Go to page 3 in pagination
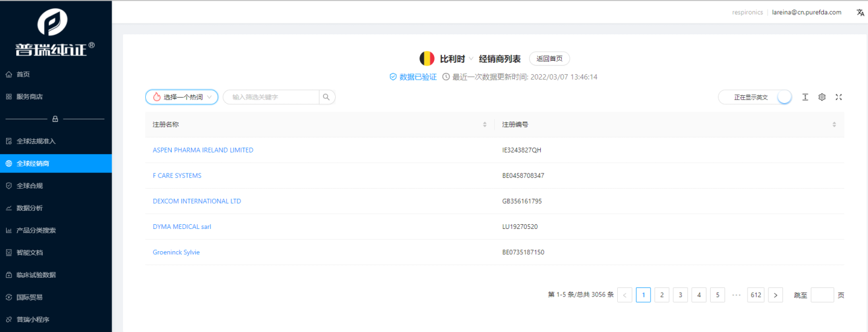 [x=681, y=295]
